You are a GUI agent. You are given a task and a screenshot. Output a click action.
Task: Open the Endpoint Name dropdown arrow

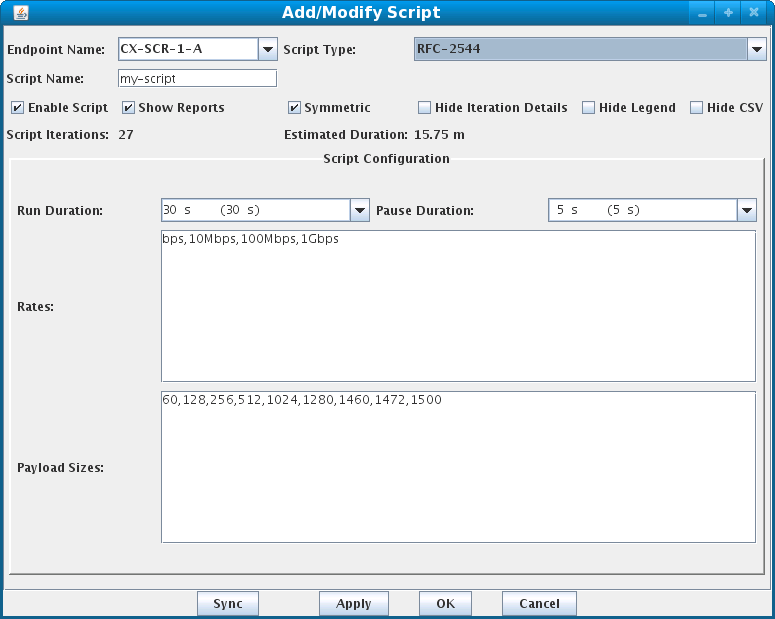(x=267, y=49)
